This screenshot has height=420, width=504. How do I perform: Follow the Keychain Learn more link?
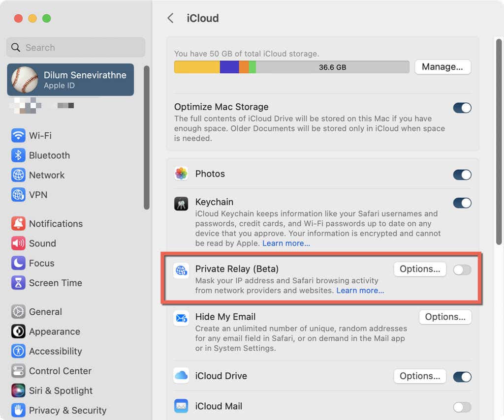(286, 243)
